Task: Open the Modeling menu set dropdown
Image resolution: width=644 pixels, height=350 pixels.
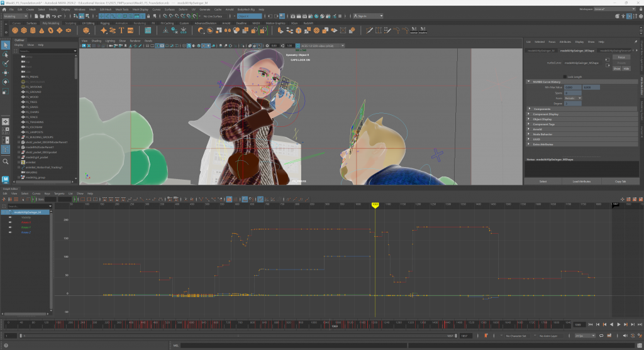Action: 17,16
